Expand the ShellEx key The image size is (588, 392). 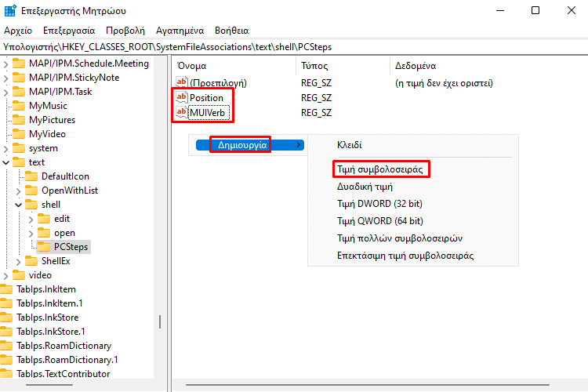[18, 262]
